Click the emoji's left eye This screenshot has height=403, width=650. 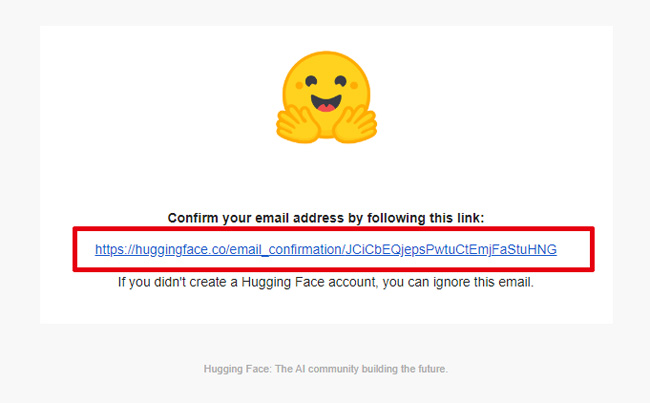pos(311,80)
